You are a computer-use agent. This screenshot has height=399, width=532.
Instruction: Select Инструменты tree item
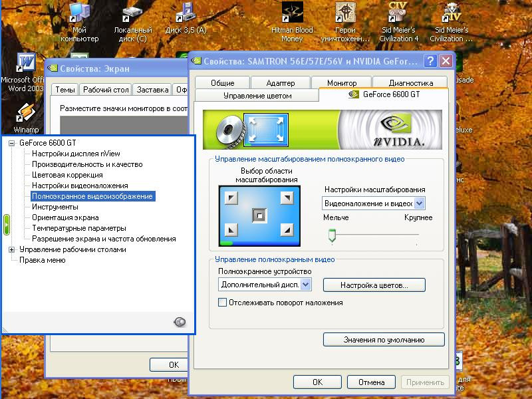coord(55,207)
